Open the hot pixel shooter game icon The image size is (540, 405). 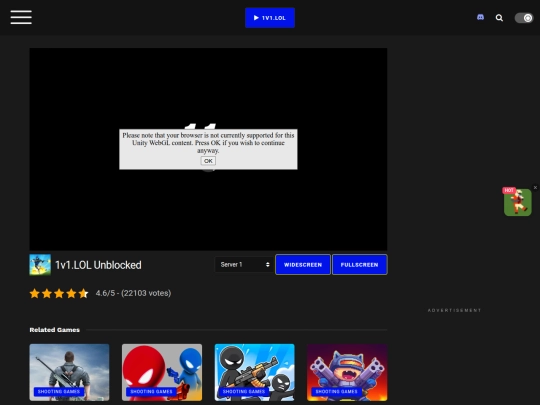pos(517,202)
